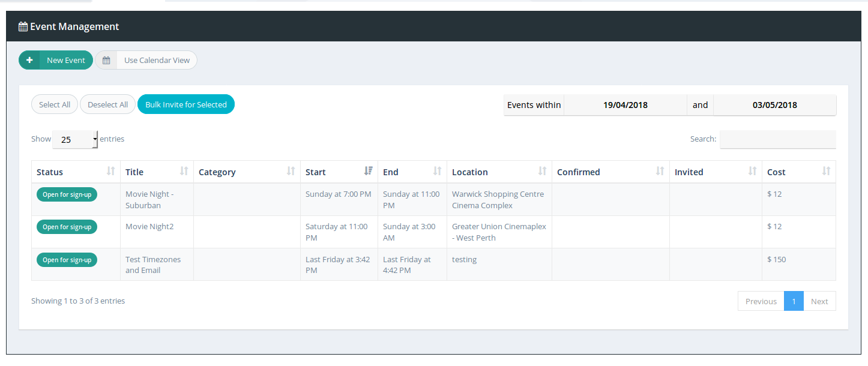
Task: Focus the Search input box
Action: 778,139
